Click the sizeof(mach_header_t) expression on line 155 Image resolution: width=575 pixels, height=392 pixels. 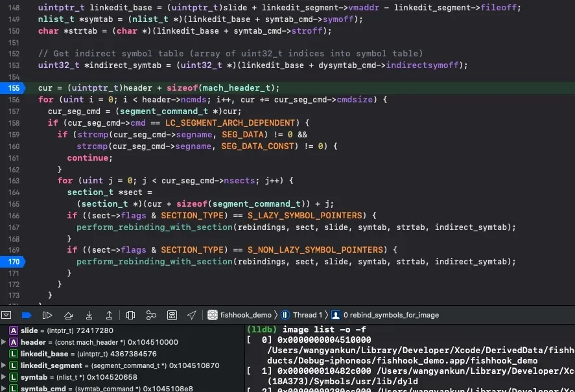pos(220,88)
